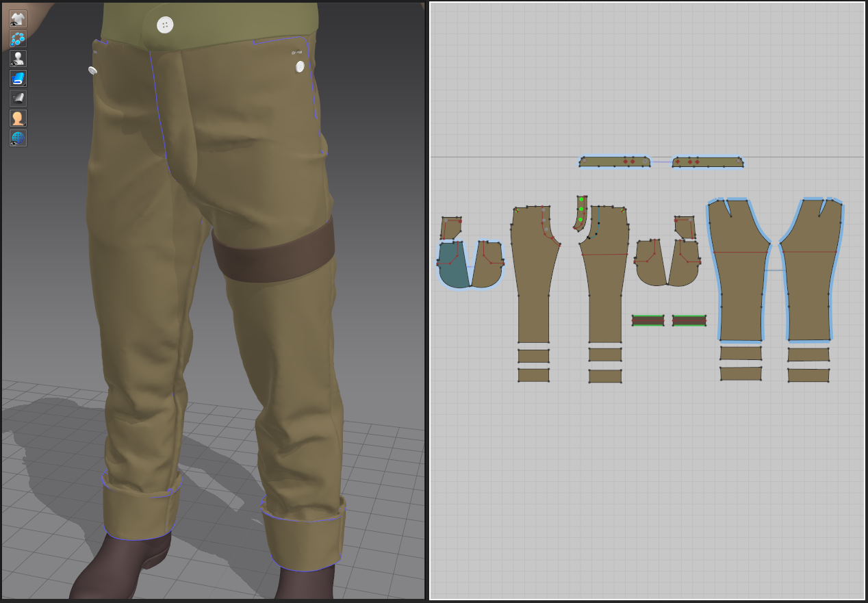Toggle the globe 3D environment visibility icon
This screenshot has width=868, height=603.
pos(18,138)
